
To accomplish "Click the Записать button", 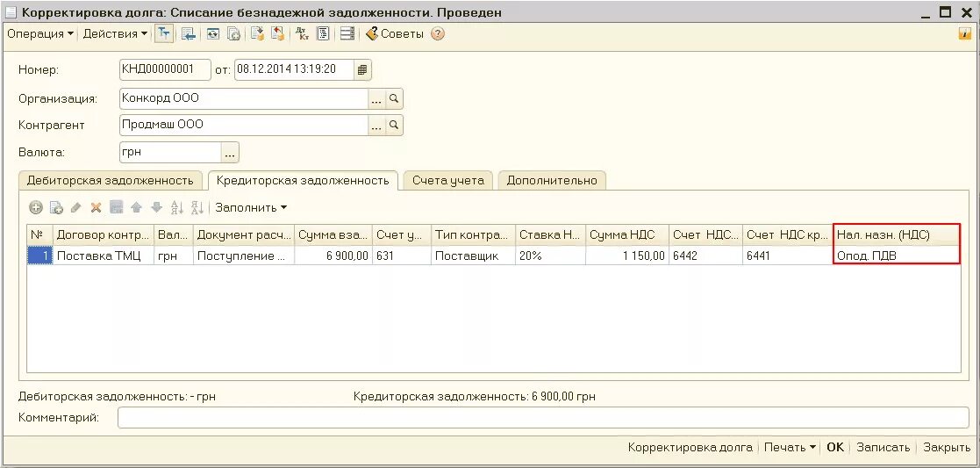I will [x=883, y=447].
